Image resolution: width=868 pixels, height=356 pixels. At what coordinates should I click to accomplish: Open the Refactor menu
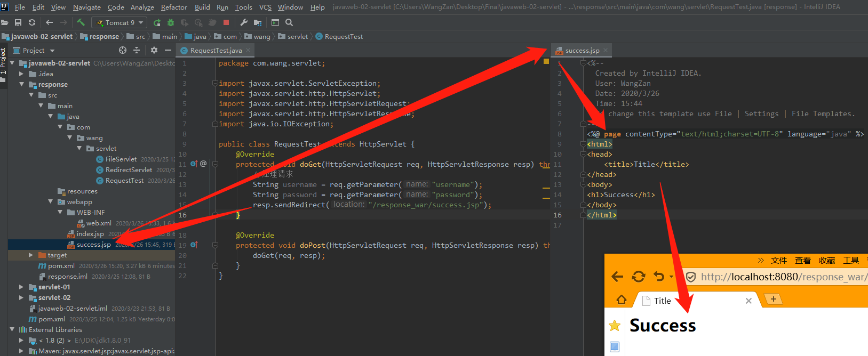174,7
